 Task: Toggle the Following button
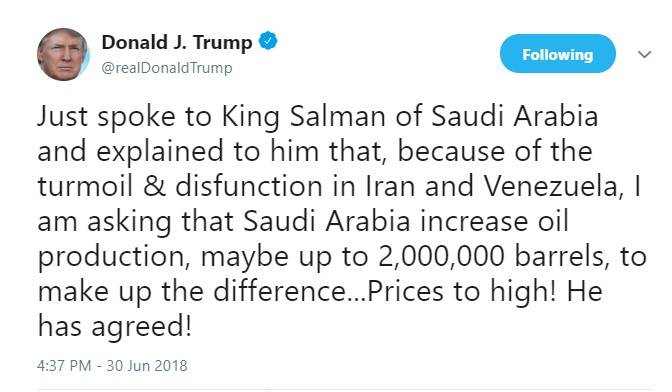click(x=558, y=54)
